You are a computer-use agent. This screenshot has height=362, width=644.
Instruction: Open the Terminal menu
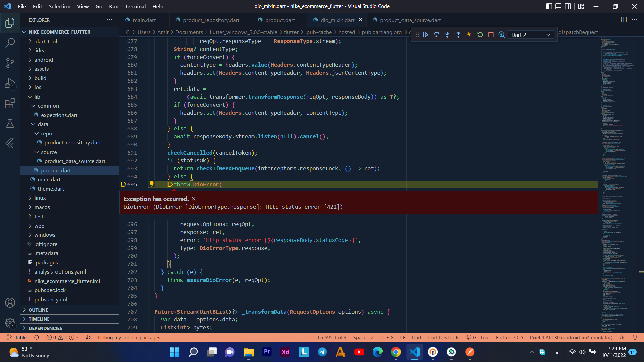[135, 6]
